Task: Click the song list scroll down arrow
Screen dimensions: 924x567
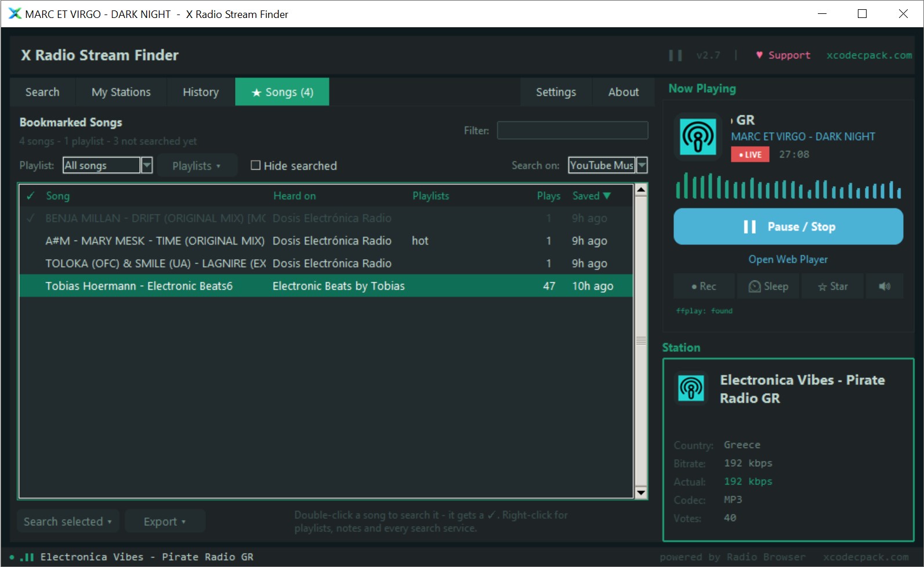Action: [x=641, y=493]
